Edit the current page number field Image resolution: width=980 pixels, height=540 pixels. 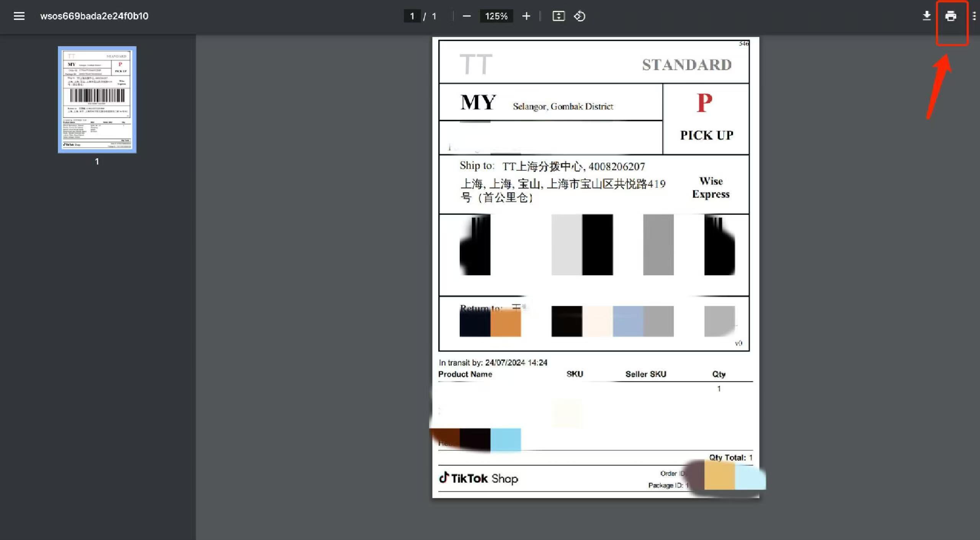[412, 16]
